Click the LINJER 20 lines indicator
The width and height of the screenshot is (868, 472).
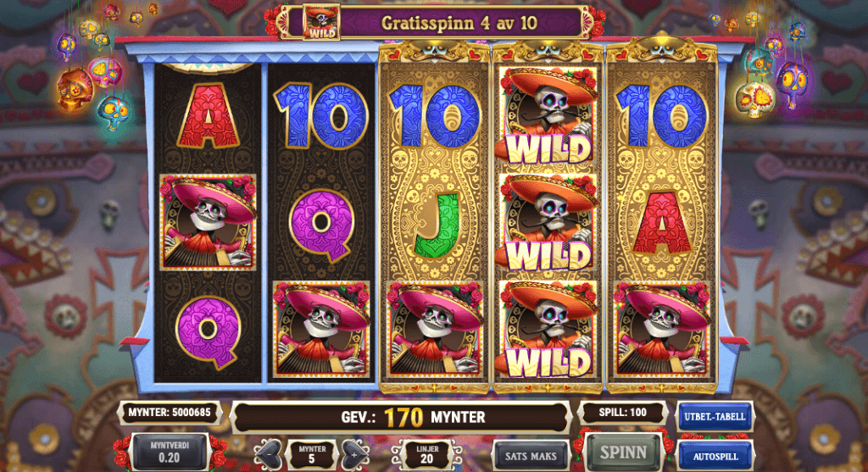[x=427, y=455]
